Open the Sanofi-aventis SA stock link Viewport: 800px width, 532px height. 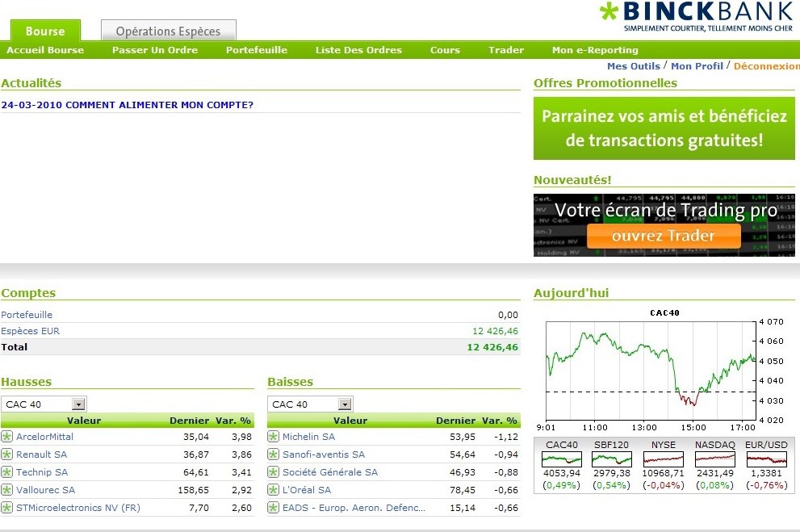click(324, 455)
